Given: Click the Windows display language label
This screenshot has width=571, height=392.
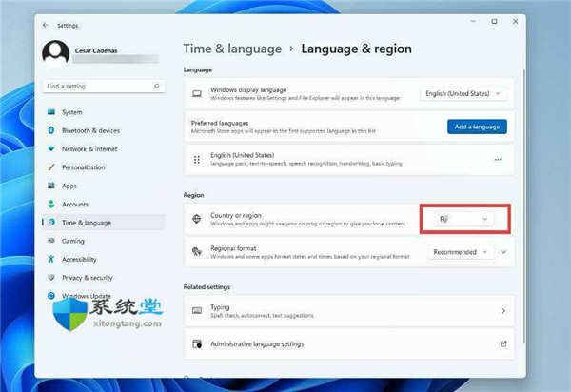Looking at the screenshot, I should (x=248, y=89).
